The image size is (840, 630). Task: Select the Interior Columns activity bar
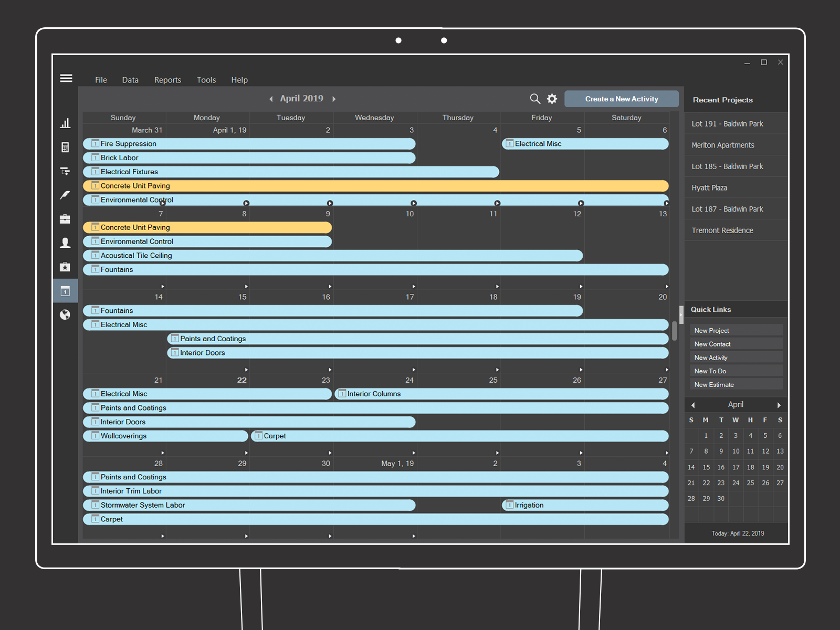click(x=501, y=394)
